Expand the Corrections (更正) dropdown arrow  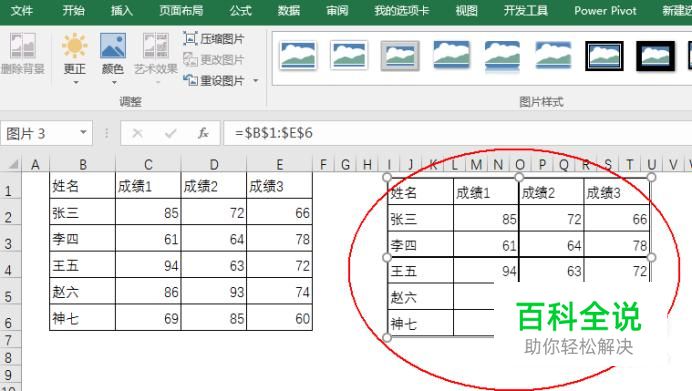[x=75, y=83]
